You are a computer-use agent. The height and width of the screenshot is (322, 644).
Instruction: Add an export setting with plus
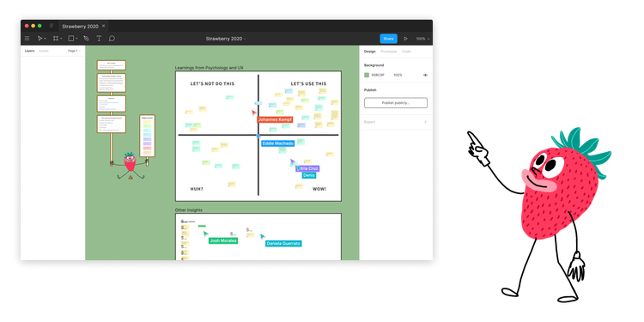(x=425, y=122)
